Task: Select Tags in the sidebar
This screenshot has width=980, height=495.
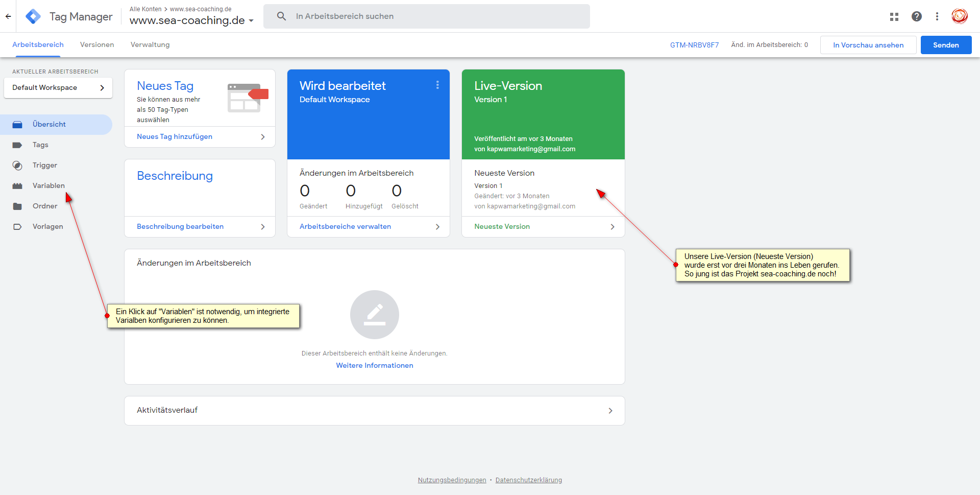Action: tap(40, 145)
